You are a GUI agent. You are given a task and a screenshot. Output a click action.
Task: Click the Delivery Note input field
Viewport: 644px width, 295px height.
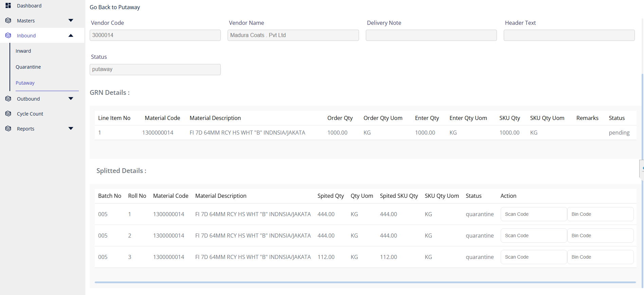pos(431,35)
